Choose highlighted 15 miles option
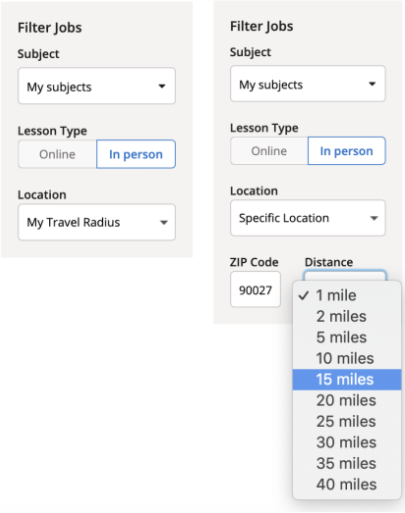The image size is (405, 513). (347, 379)
